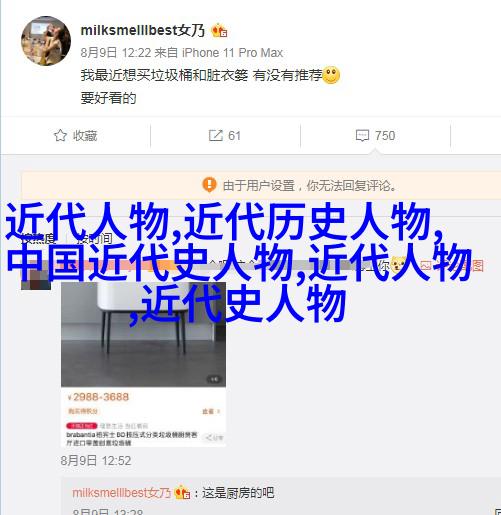Screen dimensions: 501x515
Task: Click the 收藏 star icon
Action: click(x=60, y=135)
